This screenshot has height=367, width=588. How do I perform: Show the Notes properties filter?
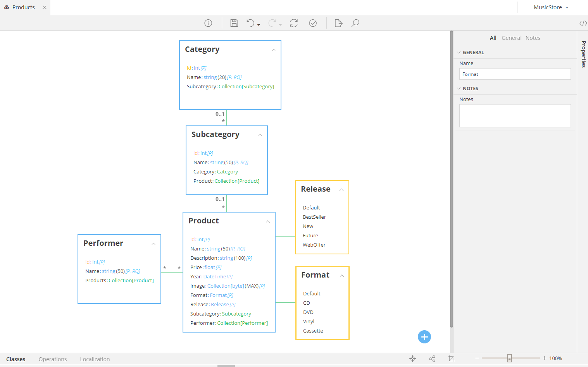533,38
